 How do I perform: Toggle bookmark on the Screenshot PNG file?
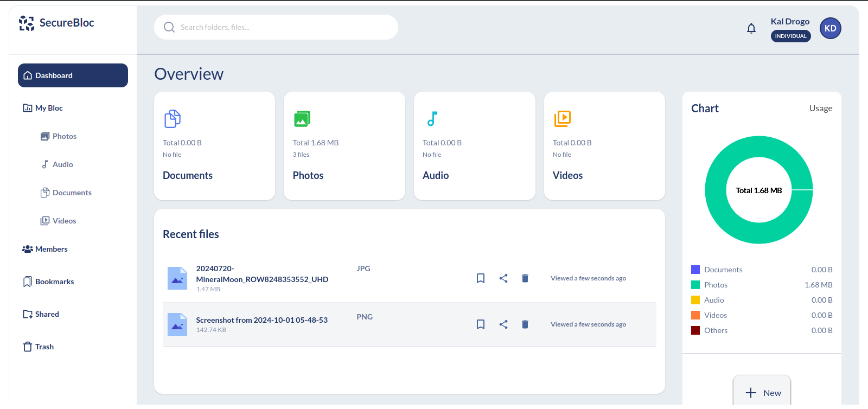[x=480, y=324]
